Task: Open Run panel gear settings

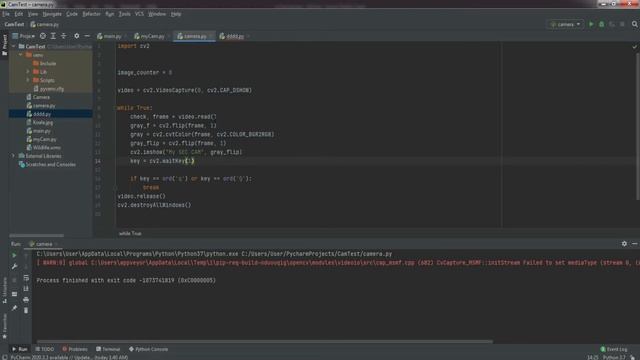Action: 624,244
